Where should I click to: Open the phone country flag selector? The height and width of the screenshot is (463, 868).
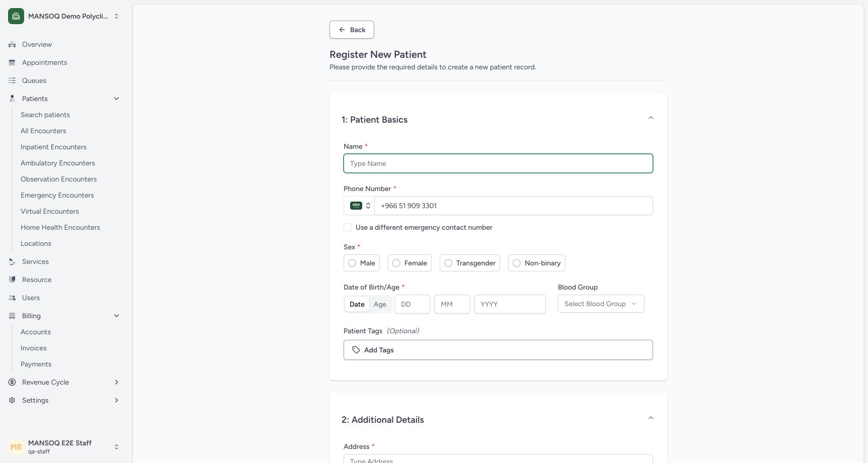(x=359, y=206)
